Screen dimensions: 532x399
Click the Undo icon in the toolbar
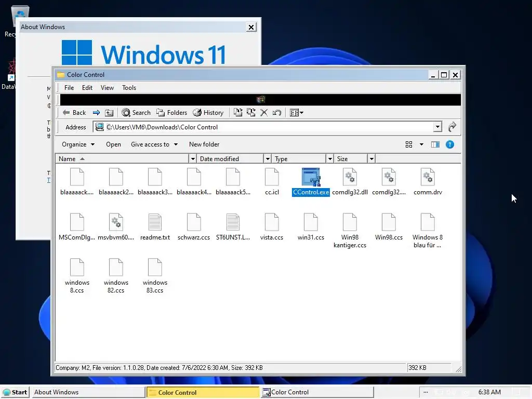tap(277, 113)
